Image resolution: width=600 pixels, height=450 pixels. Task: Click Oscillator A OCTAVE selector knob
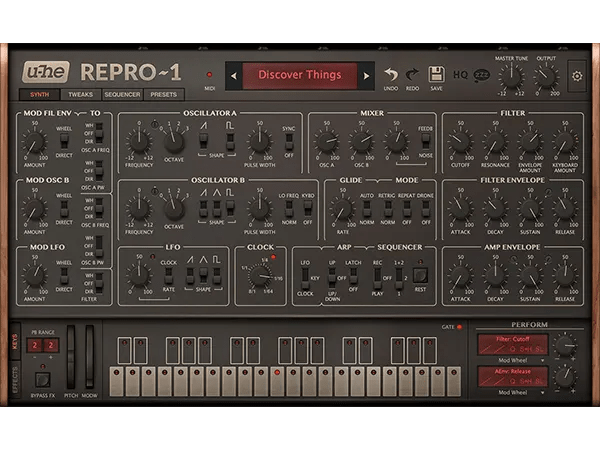coord(174,141)
